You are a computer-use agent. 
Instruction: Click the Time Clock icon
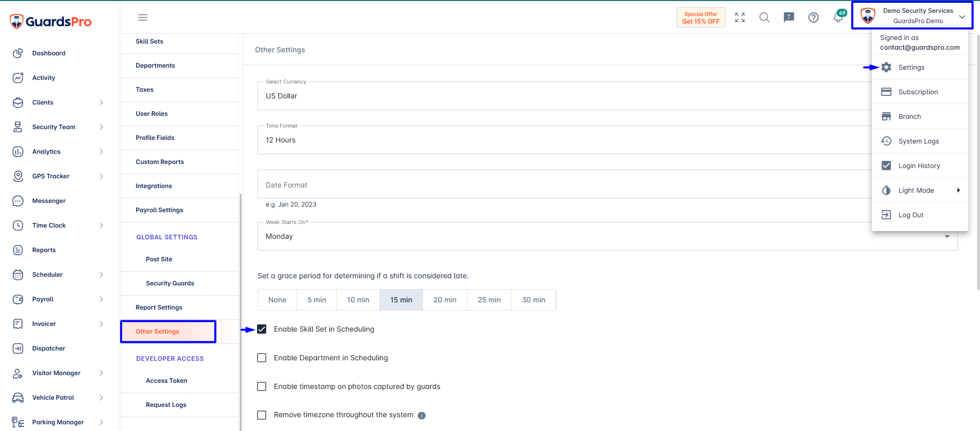pyautogui.click(x=18, y=225)
